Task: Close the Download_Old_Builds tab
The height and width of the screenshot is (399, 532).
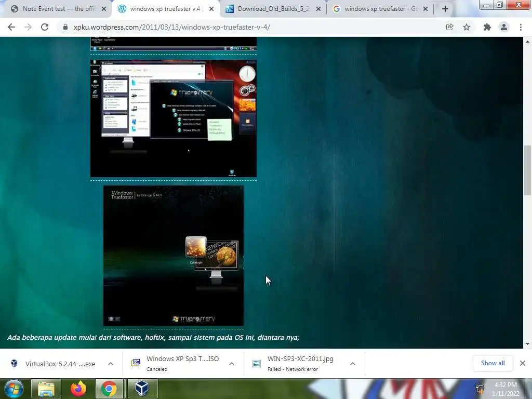Action: pos(318,9)
